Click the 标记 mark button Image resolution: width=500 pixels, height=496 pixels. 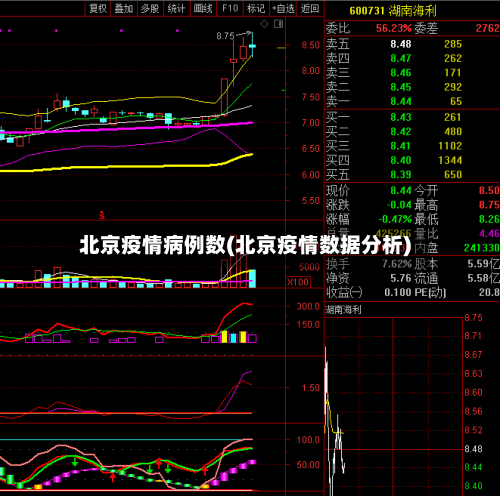256,8
